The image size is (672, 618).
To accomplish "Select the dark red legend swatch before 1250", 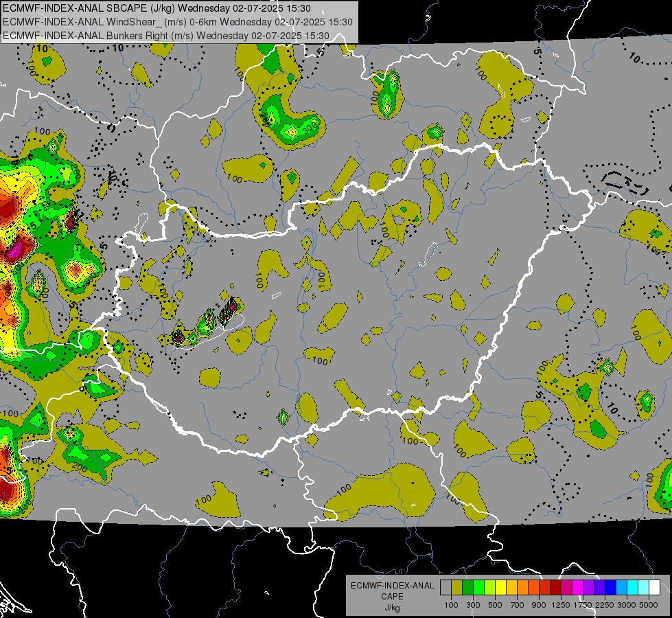I will point(556,587).
